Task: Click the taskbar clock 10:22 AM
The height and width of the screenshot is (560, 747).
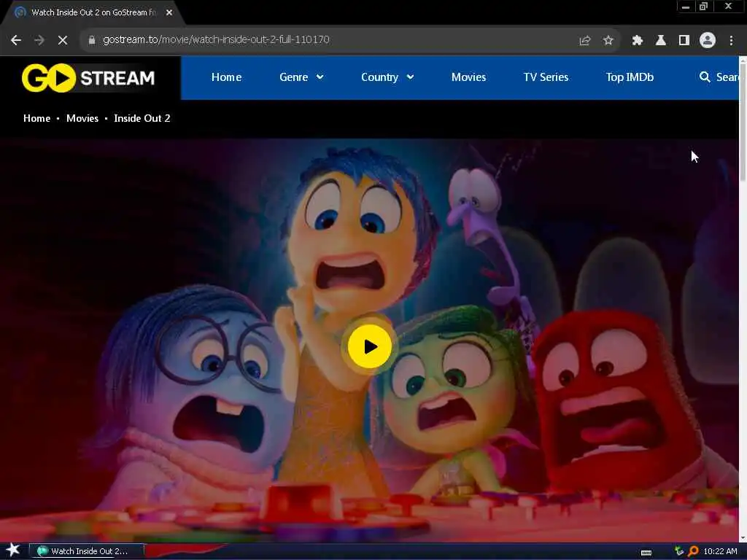Action: [x=720, y=551]
